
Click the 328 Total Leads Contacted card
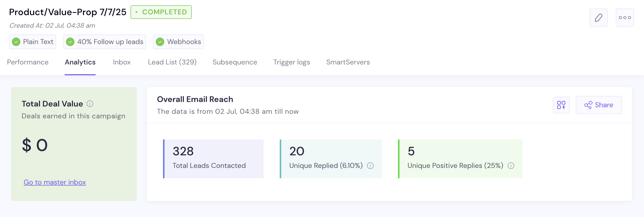coord(213,159)
